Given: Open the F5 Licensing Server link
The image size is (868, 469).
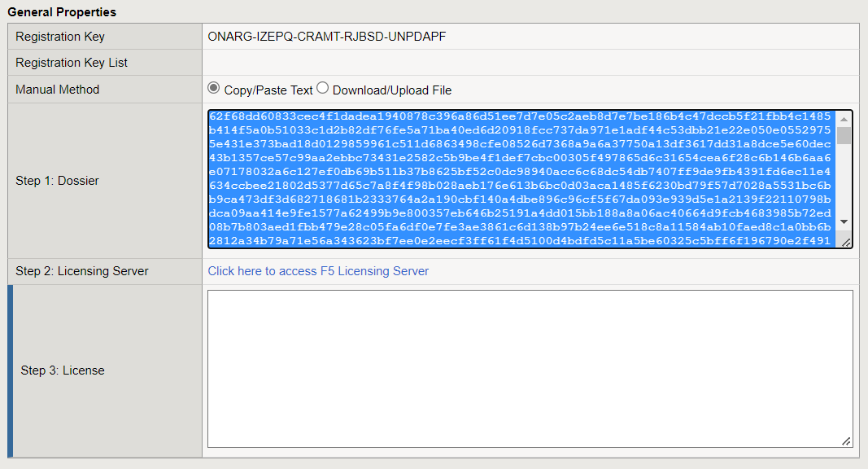Looking at the screenshot, I should click(x=318, y=271).
